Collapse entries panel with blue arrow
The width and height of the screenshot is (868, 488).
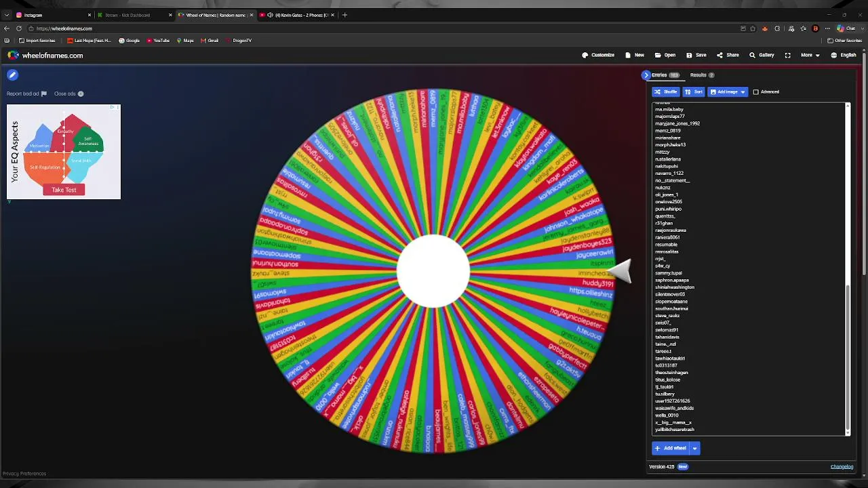click(646, 75)
